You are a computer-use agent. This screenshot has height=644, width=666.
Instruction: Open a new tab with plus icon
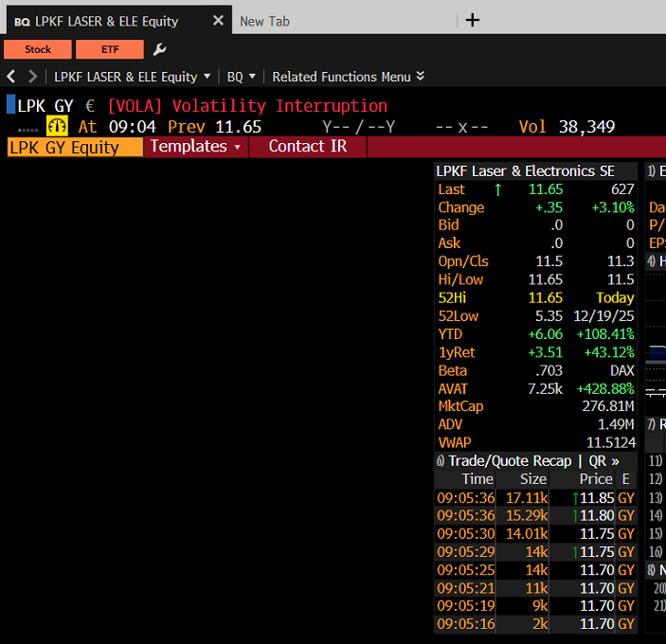pos(473,20)
